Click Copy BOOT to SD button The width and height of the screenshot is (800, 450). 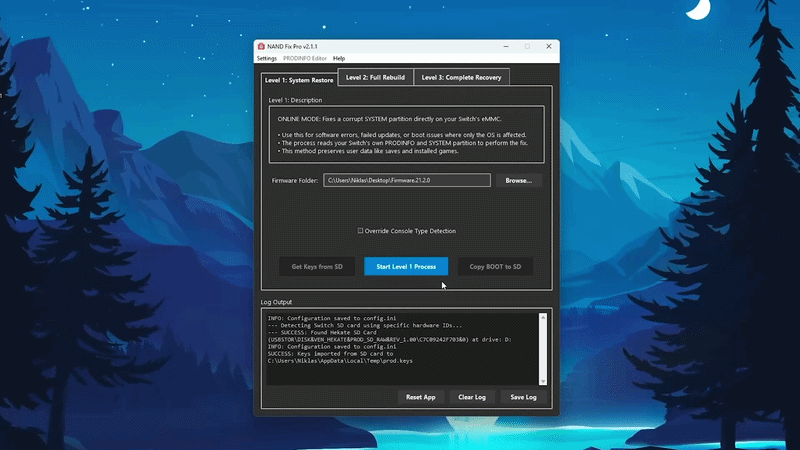click(495, 266)
